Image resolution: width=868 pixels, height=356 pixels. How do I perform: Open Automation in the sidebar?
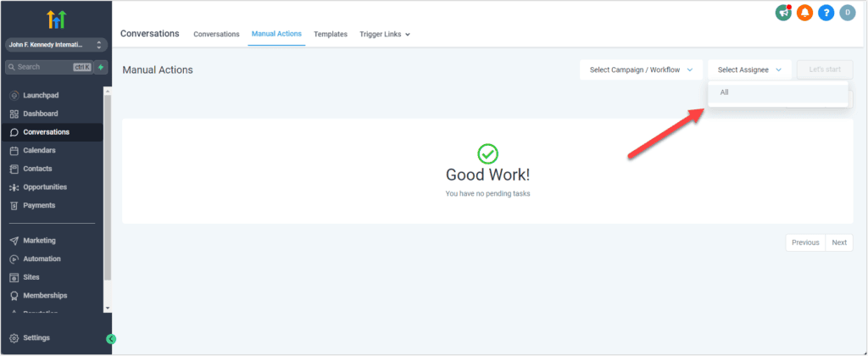coord(42,259)
